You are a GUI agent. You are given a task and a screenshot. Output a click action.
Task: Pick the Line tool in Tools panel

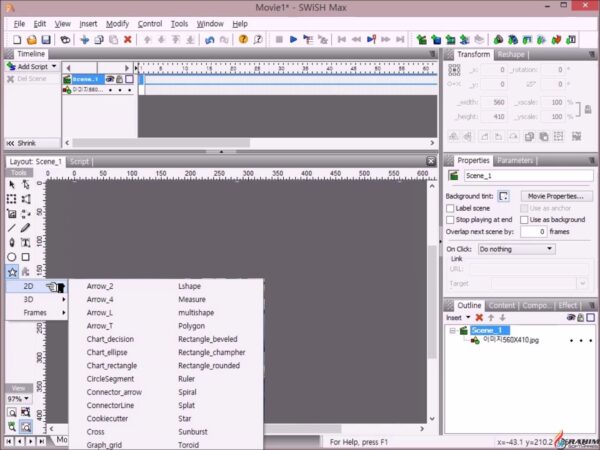coord(12,227)
